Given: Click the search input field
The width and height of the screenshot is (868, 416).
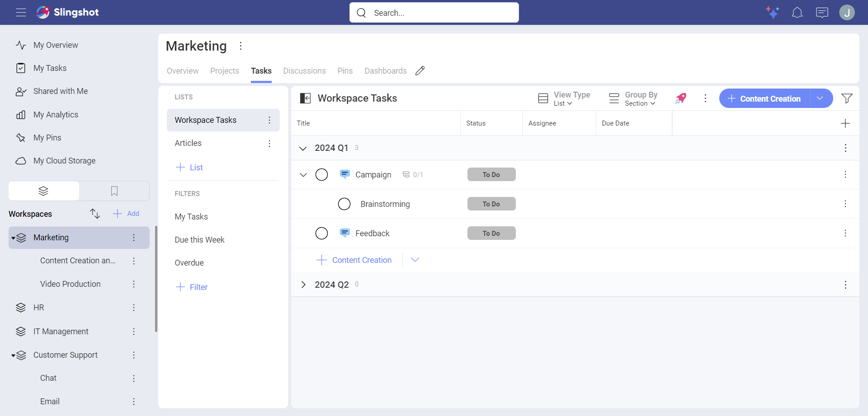Looking at the screenshot, I should click(x=434, y=13).
